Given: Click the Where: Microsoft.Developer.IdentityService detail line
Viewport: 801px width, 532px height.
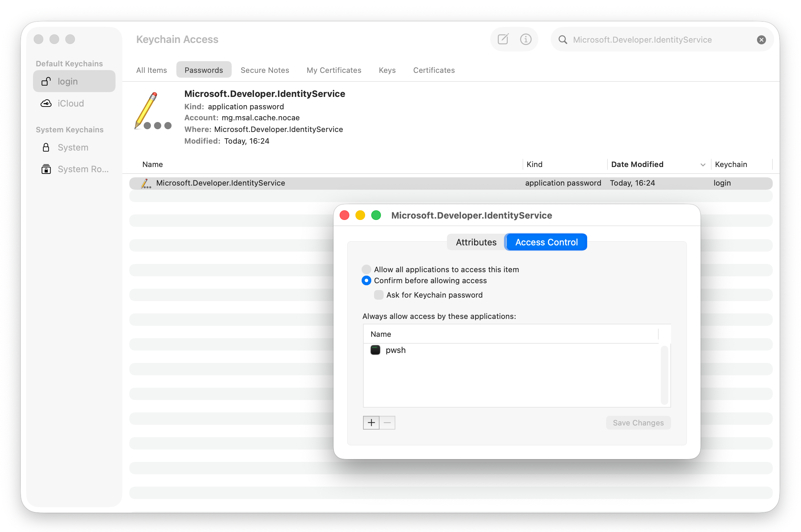Looking at the screenshot, I should [264, 130].
